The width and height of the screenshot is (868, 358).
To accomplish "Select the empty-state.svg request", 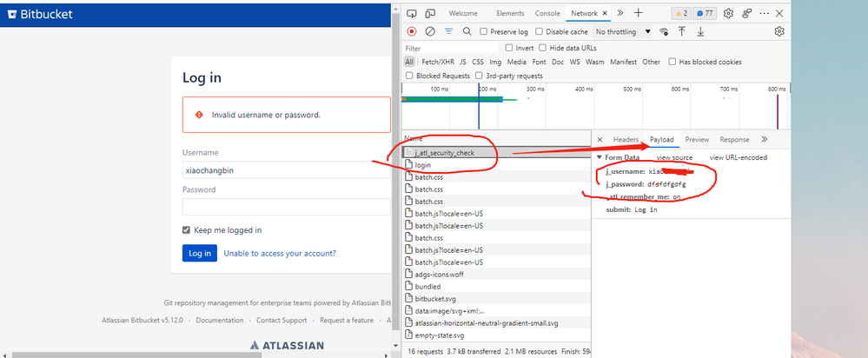I will point(496,335).
